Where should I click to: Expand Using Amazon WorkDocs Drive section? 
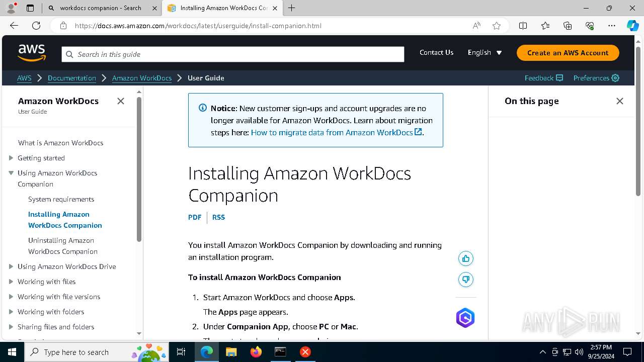pos(11,266)
